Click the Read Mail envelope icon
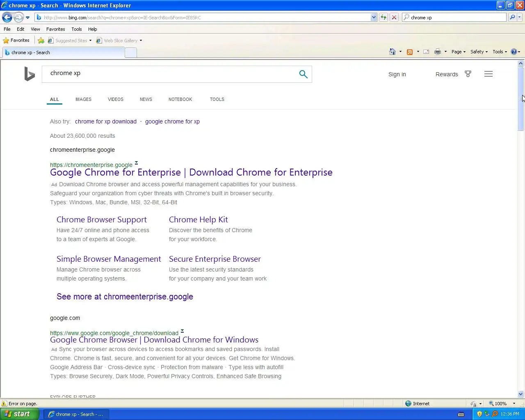This screenshot has width=525, height=420. (426, 52)
